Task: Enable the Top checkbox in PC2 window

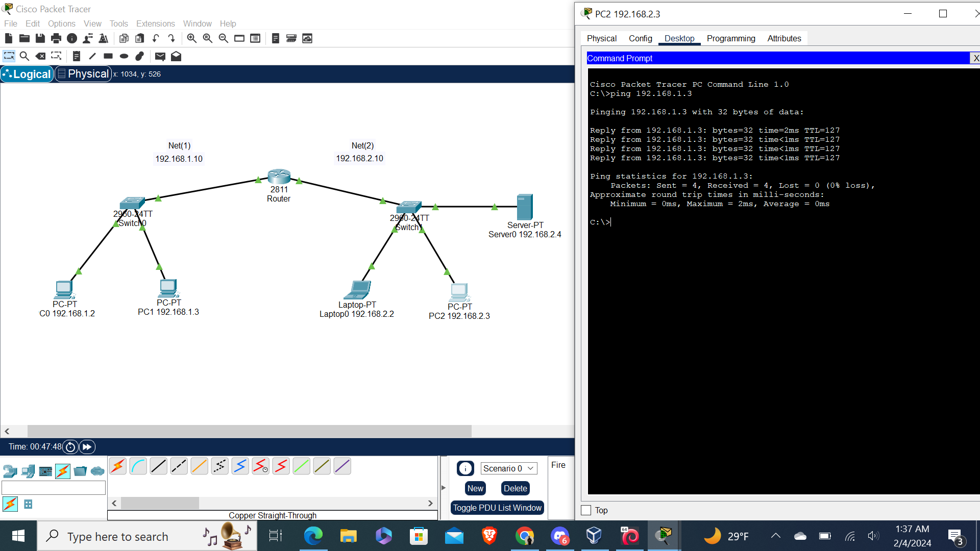Action: coord(586,510)
